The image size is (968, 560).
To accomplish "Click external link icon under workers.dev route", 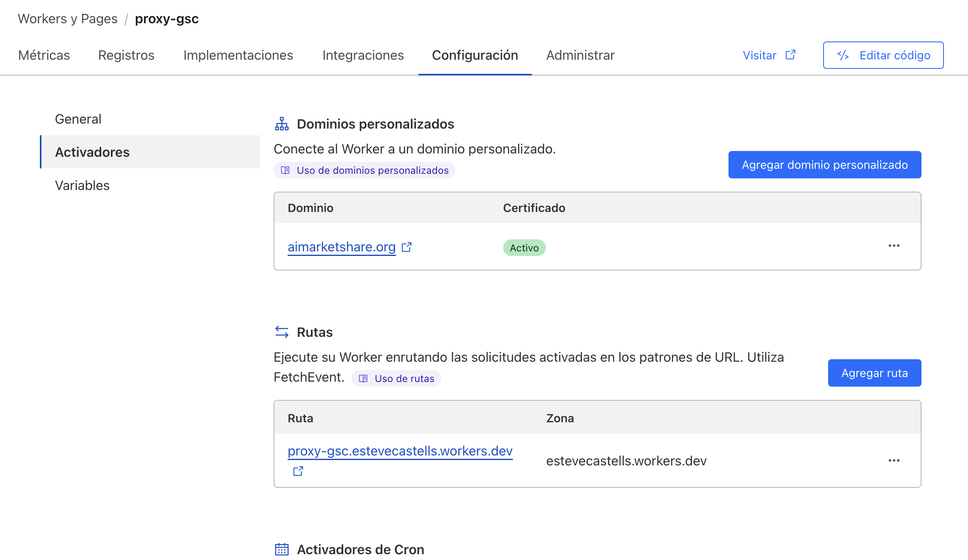I will 298,471.
